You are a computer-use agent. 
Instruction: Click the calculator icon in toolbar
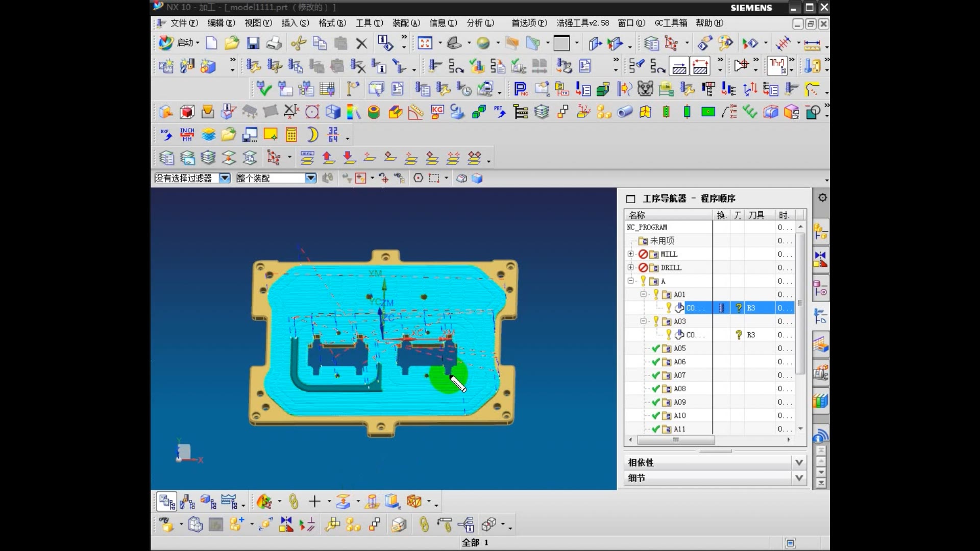[x=291, y=135]
